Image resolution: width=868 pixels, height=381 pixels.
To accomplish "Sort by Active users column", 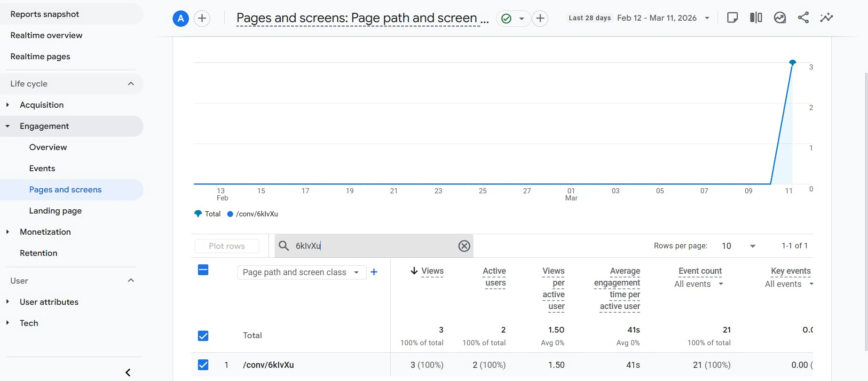I will 495,277.
